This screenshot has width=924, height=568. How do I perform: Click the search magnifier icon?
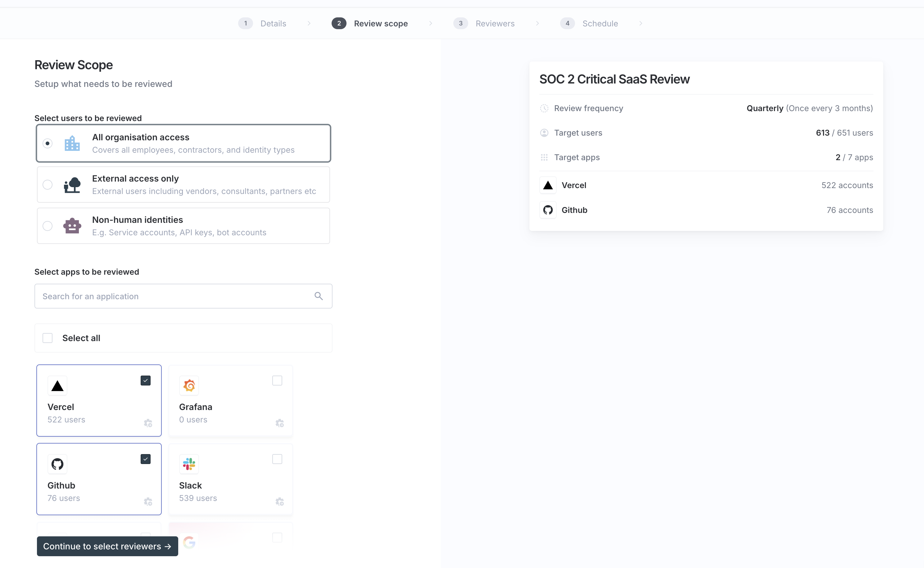(x=318, y=296)
